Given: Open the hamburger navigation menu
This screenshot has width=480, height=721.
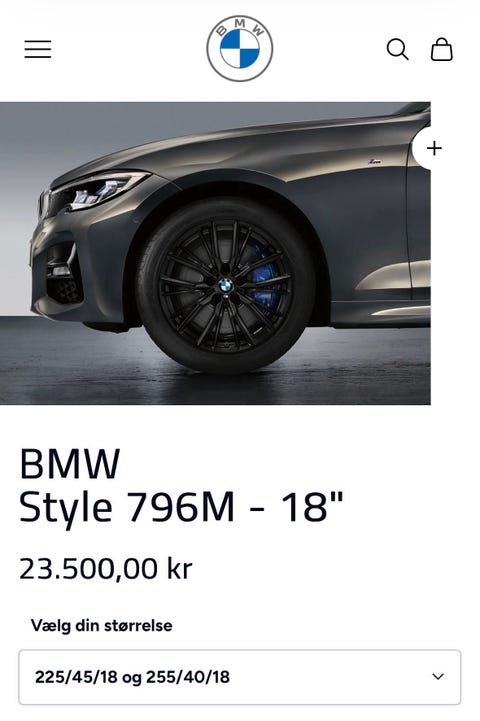Looking at the screenshot, I should point(38,49).
